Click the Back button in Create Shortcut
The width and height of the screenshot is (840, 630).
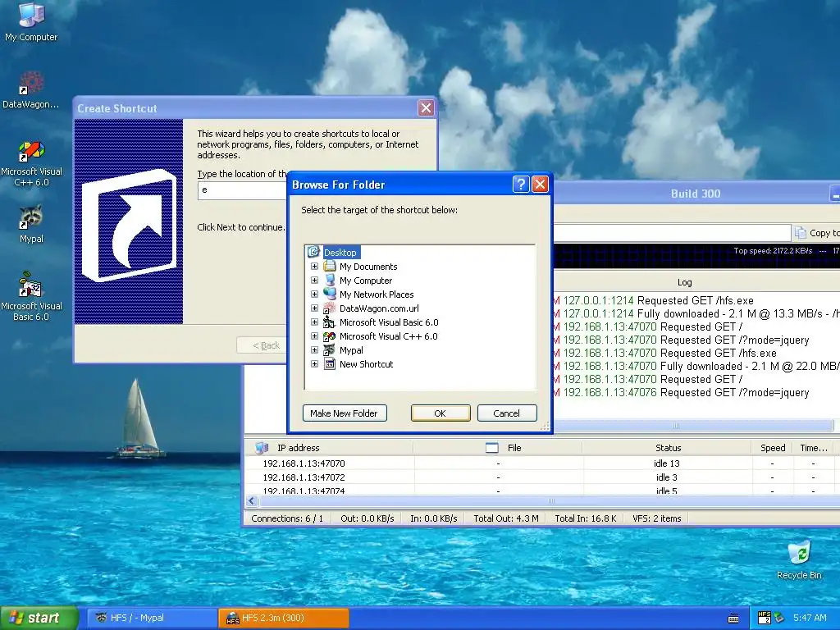coord(262,345)
